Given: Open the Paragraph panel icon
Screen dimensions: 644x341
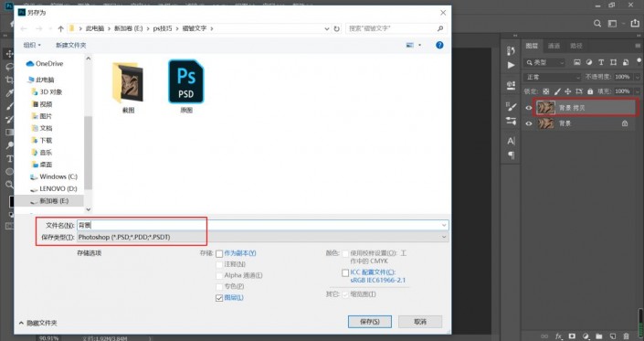Looking at the screenshot, I should 512,155.
